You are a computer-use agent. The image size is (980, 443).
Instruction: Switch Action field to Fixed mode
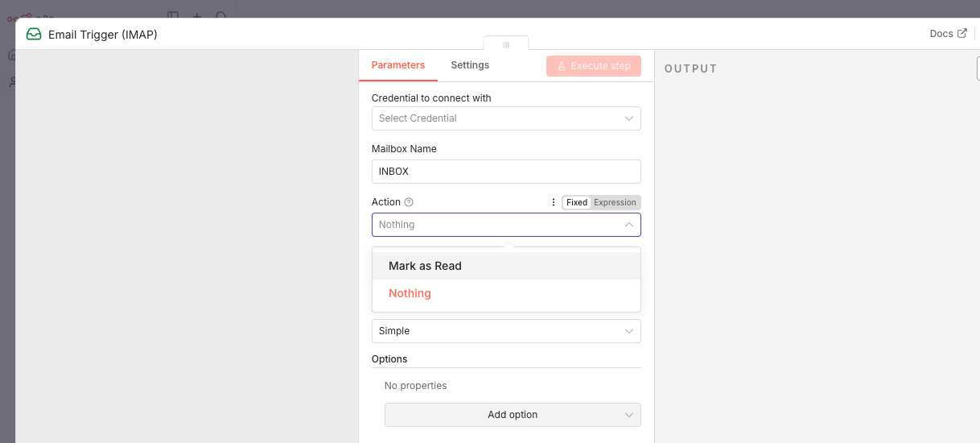577,202
